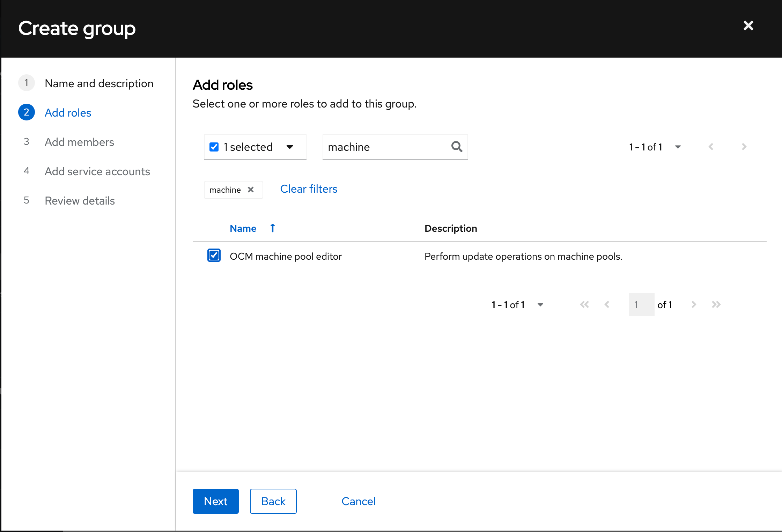Click the previous page chevron at top right

(x=711, y=147)
